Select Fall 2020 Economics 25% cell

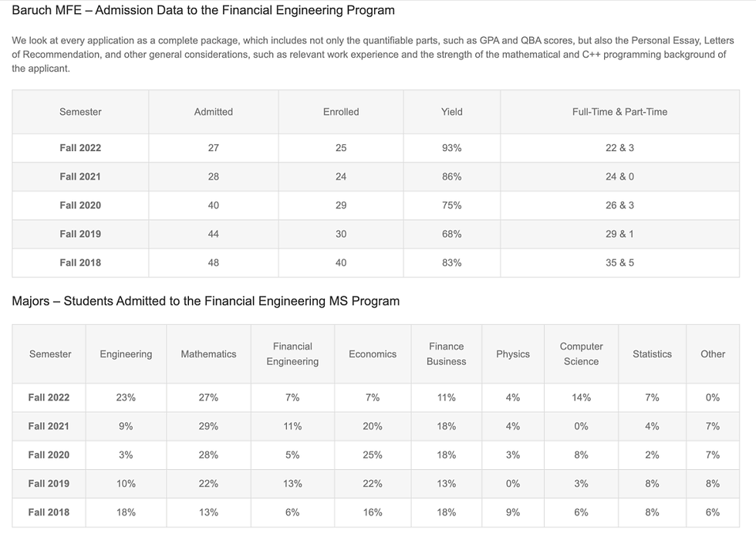(x=373, y=455)
